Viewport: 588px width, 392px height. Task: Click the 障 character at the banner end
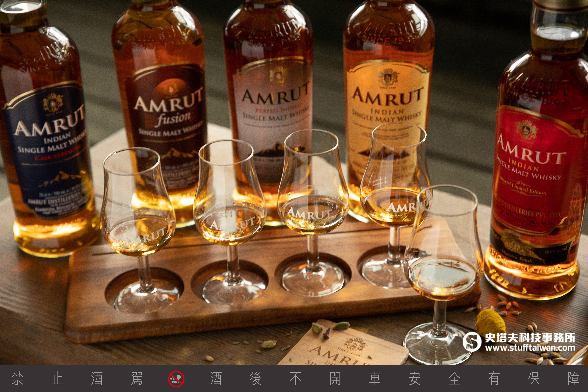(x=573, y=378)
